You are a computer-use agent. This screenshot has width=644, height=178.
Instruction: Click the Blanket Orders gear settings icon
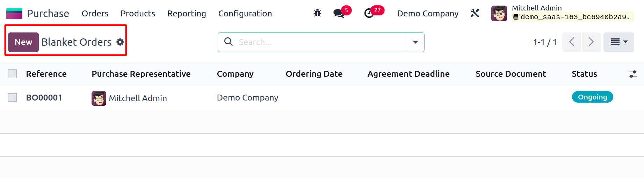pyautogui.click(x=120, y=42)
